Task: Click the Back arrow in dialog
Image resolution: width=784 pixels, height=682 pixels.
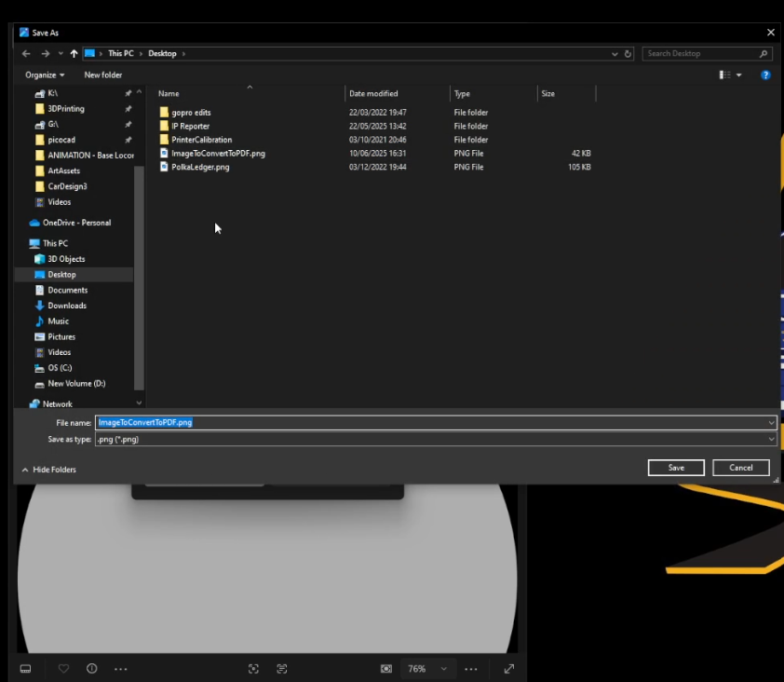Action: pyautogui.click(x=27, y=54)
